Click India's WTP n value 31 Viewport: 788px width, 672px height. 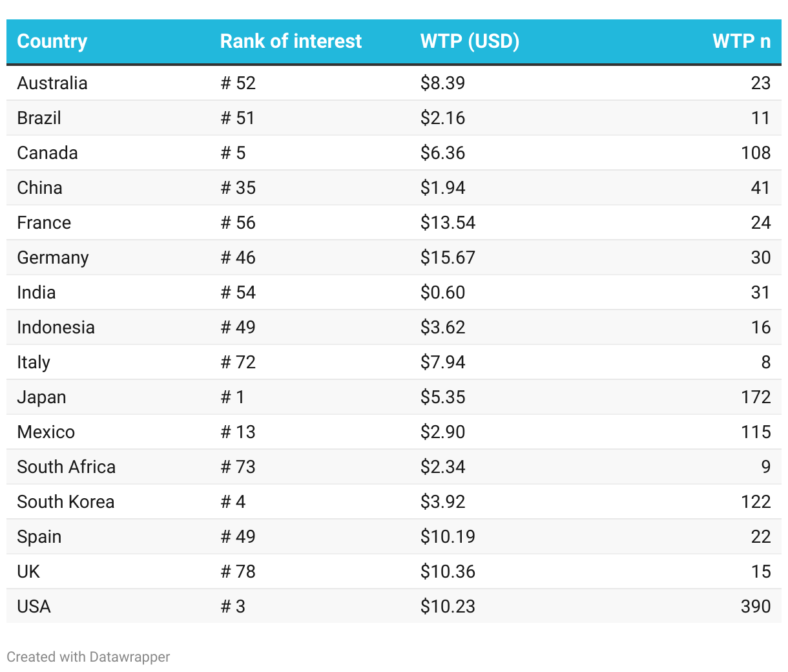tap(760, 293)
